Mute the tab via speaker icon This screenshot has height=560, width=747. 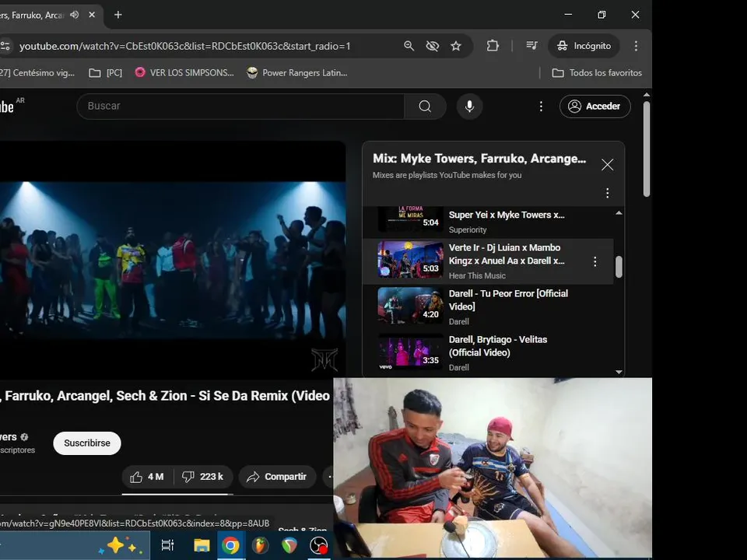75,15
